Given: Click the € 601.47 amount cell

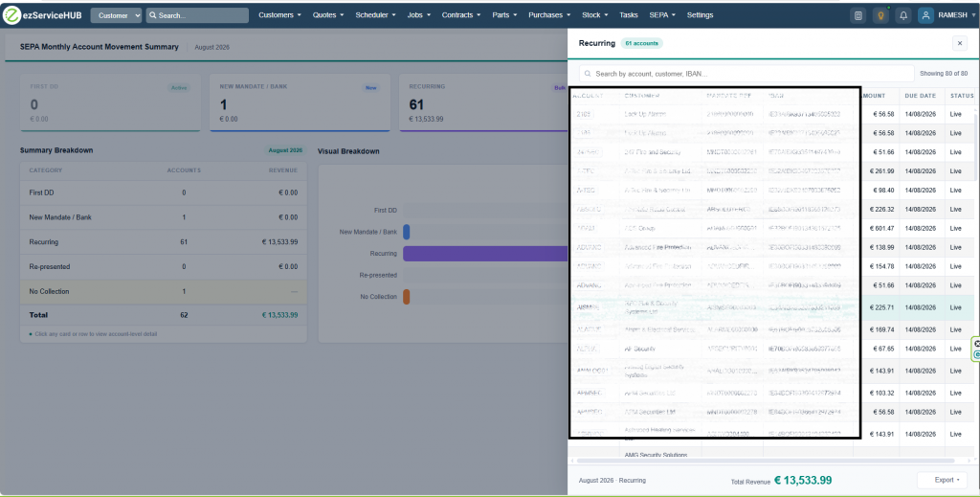Looking at the screenshot, I should 881,229.
